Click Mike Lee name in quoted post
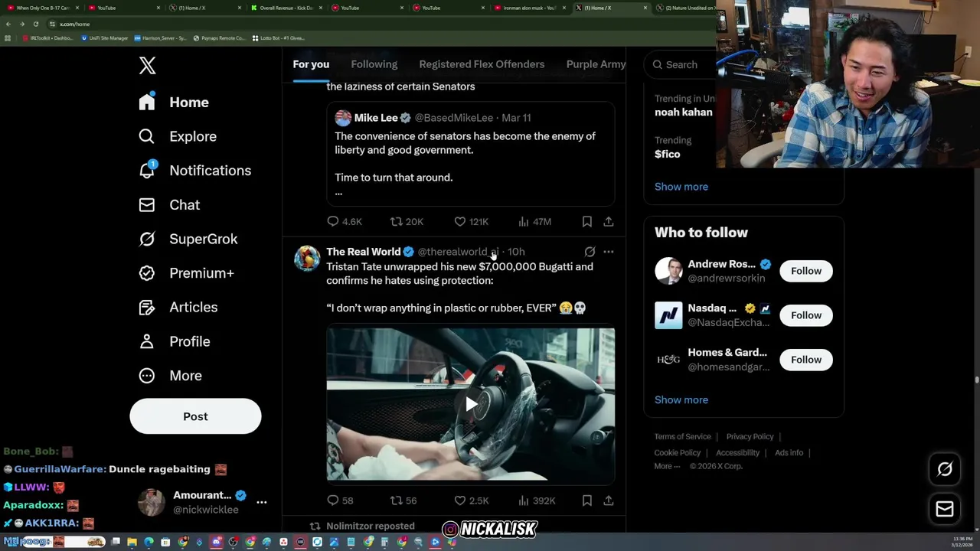Screen dimensions: 980x551 tap(376, 118)
